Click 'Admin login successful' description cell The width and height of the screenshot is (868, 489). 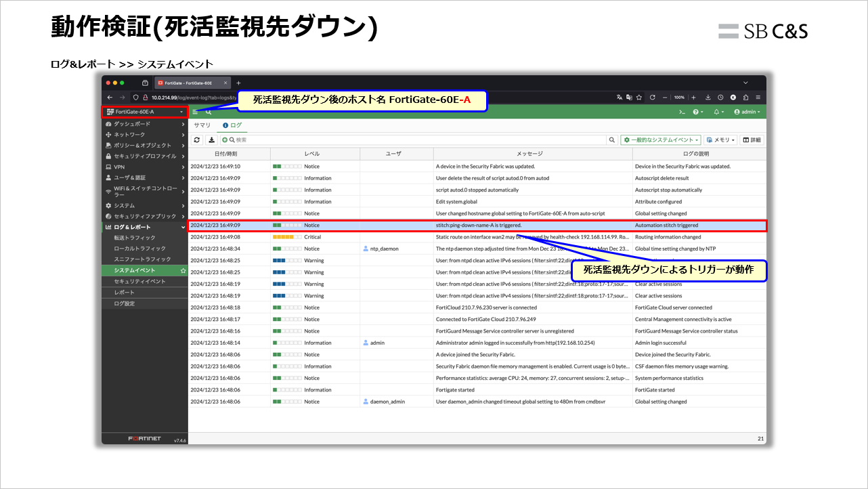click(699, 343)
